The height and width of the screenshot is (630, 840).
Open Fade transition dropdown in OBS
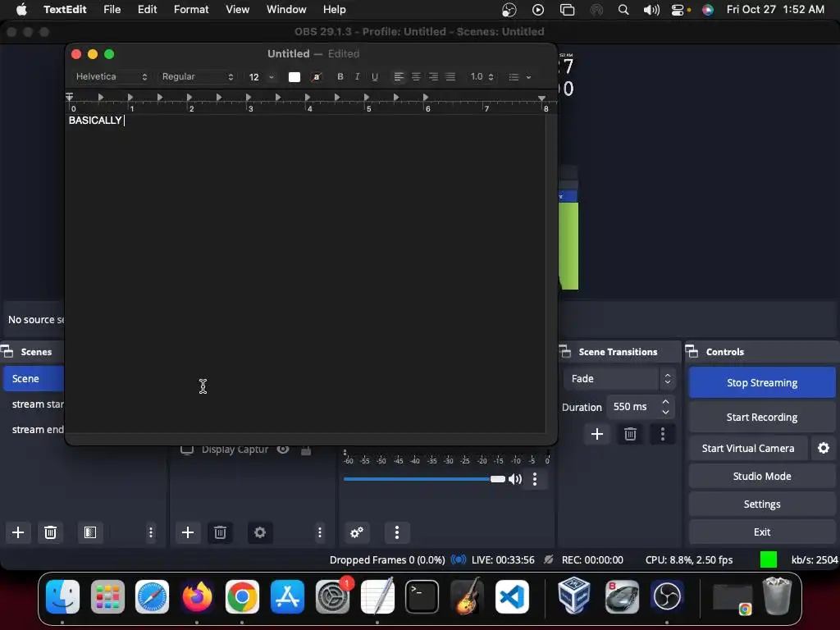coord(619,379)
